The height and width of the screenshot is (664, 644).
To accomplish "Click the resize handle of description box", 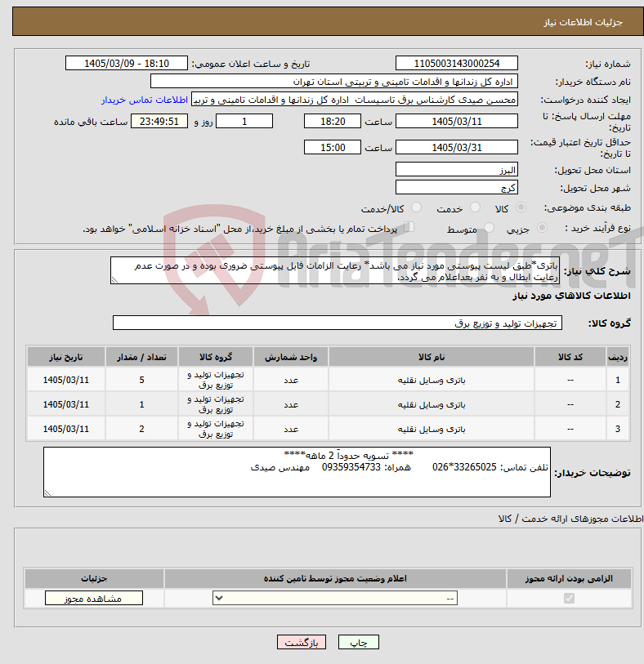I will [x=114, y=279].
